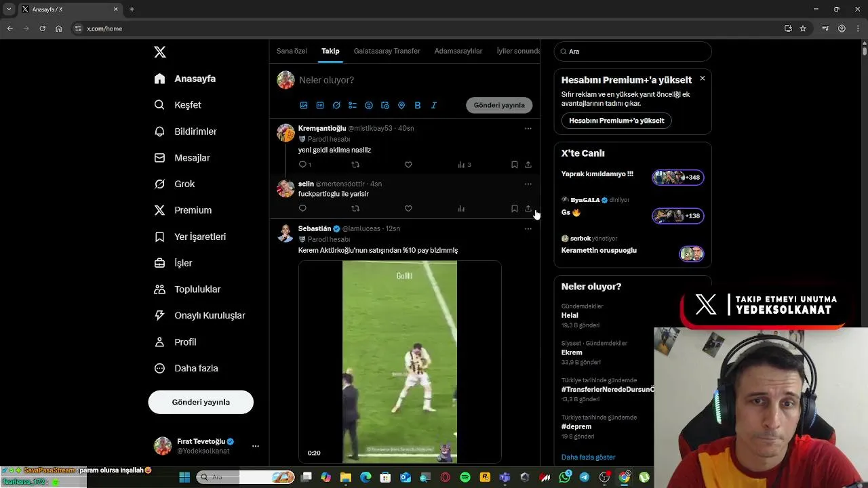Click the sidebar Gönderi yayınla button
This screenshot has width=868, height=488.
tap(201, 402)
